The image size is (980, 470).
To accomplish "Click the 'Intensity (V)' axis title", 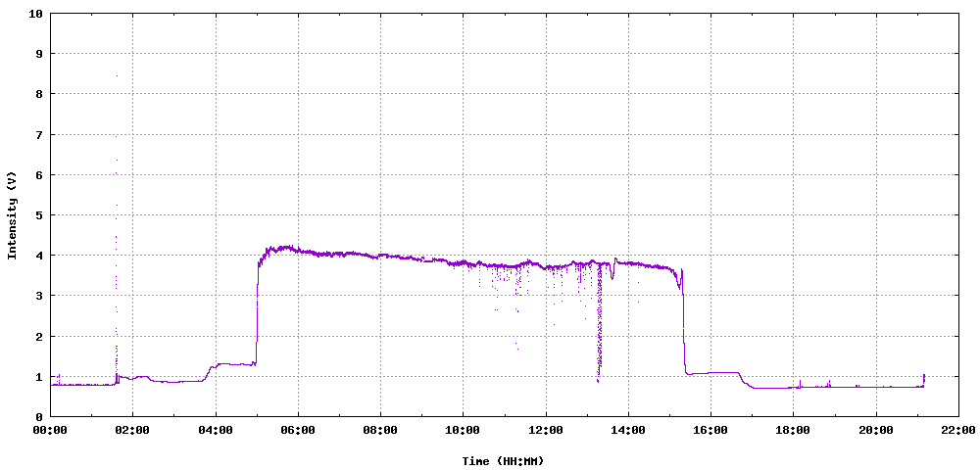I will (x=11, y=215).
